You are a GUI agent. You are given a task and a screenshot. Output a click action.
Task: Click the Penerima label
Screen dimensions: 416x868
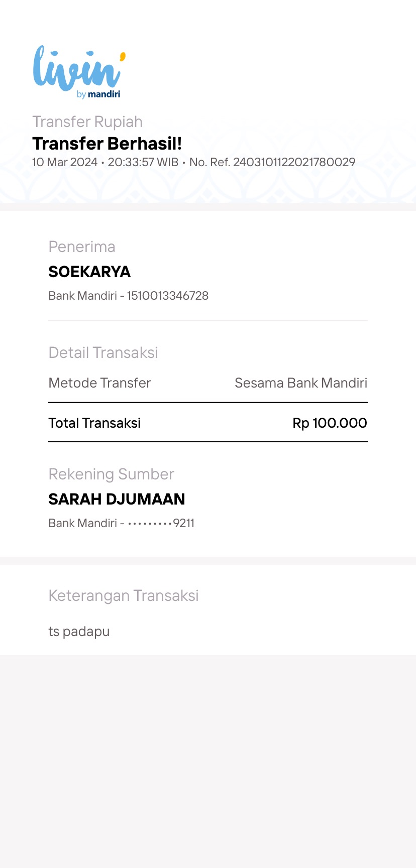click(82, 246)
